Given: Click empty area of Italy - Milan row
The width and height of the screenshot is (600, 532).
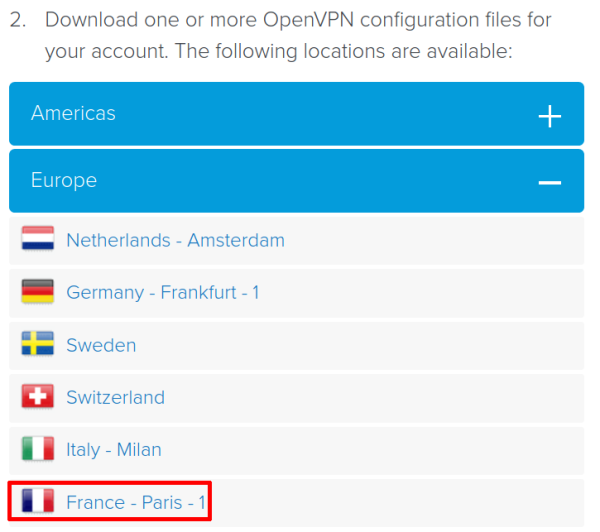Looking at the screenshot, I should click(373, 450).
